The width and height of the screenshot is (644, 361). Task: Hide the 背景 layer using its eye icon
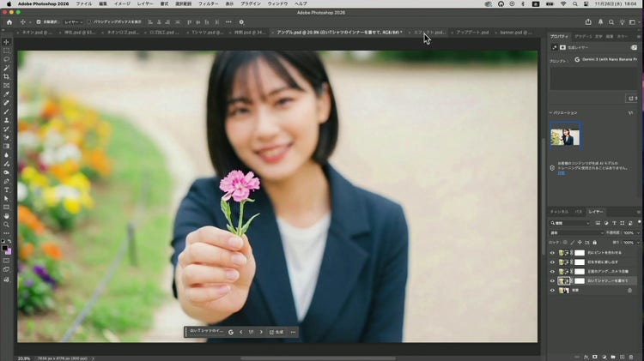pos(552,291)
